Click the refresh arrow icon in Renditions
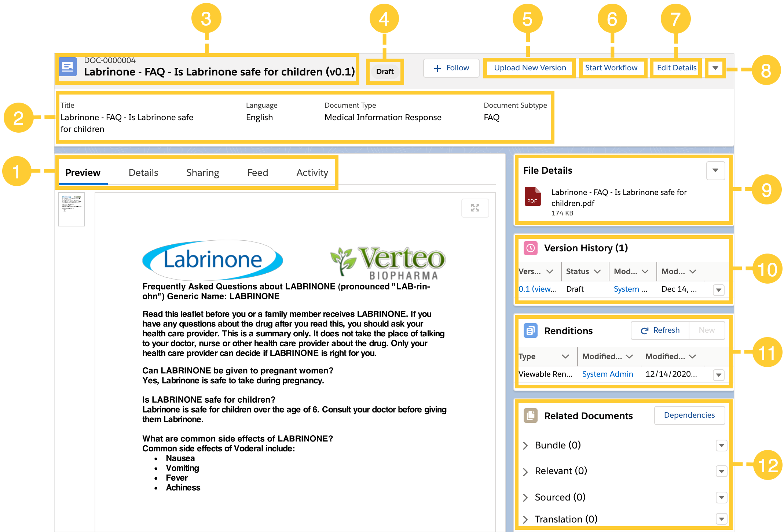 point(644,330)
